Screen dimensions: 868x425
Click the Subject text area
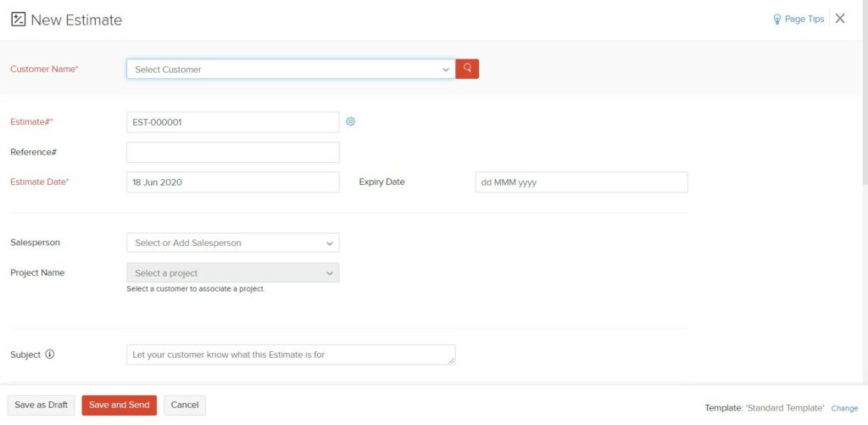pyautogui.click(x=291, y=355)
